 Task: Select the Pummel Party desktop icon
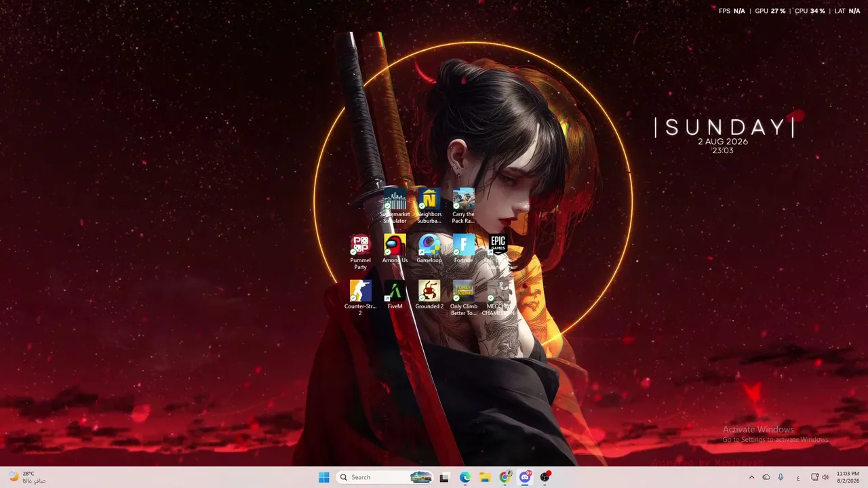[360, 252]
